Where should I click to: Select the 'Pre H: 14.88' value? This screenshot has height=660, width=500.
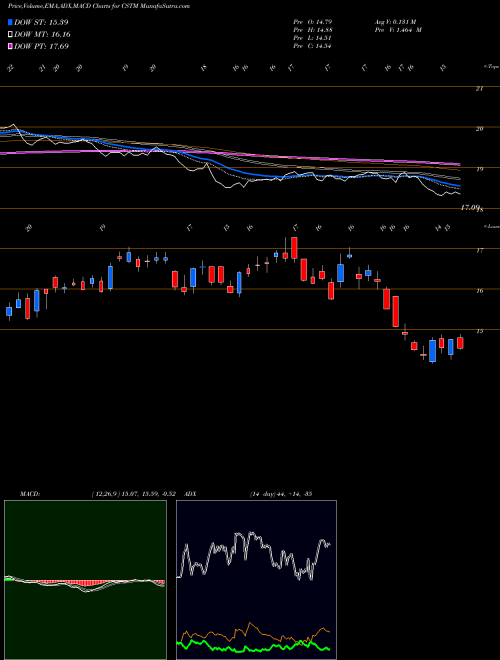313,30
